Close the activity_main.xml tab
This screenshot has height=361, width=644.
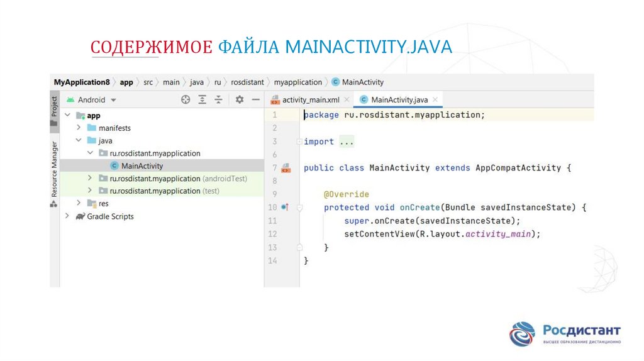(347, 99)
